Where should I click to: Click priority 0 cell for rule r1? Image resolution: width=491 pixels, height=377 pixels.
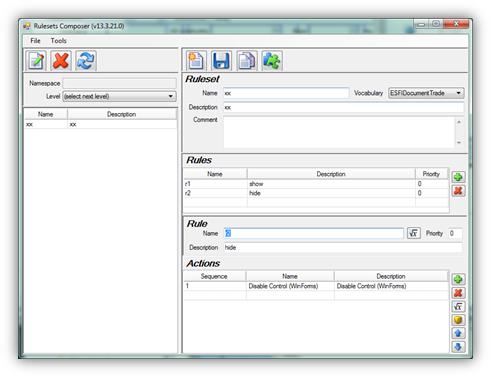(x=432, y=184)
